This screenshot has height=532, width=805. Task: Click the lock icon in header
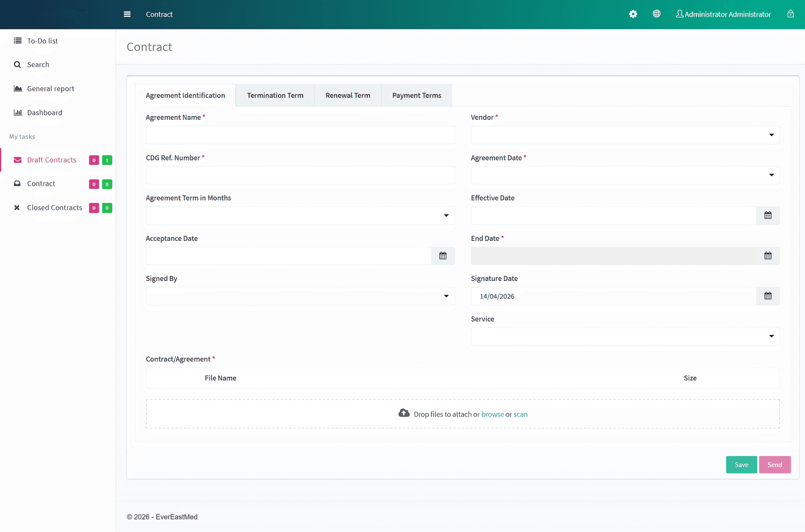pyautogui.click(x=790, y=14)
